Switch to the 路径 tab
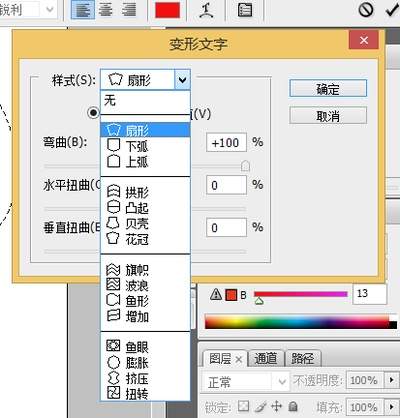This screenshot has height=418, width=400. click(303, 359)
